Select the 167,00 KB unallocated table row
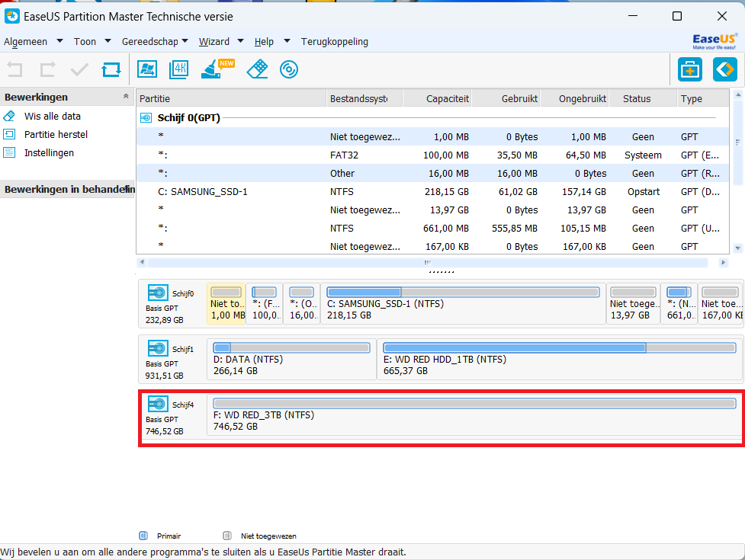The image size is (745, 560). [432, 246]
